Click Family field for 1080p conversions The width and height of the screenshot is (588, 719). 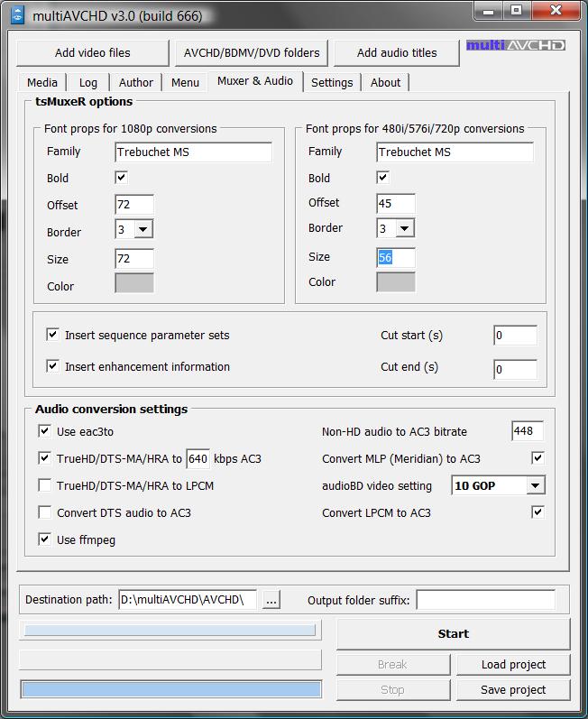tap(193, 152)
